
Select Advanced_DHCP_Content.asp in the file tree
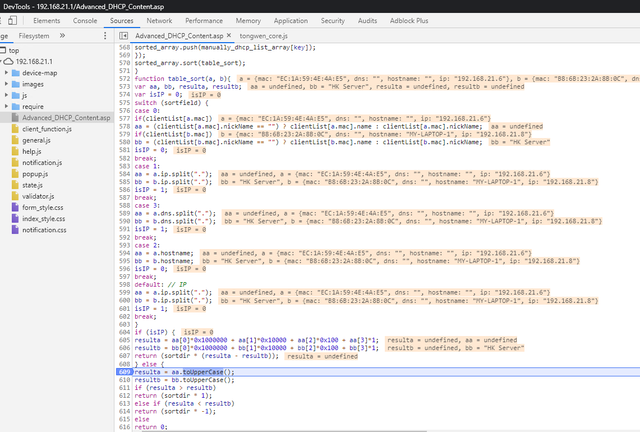tap(66, 118)
